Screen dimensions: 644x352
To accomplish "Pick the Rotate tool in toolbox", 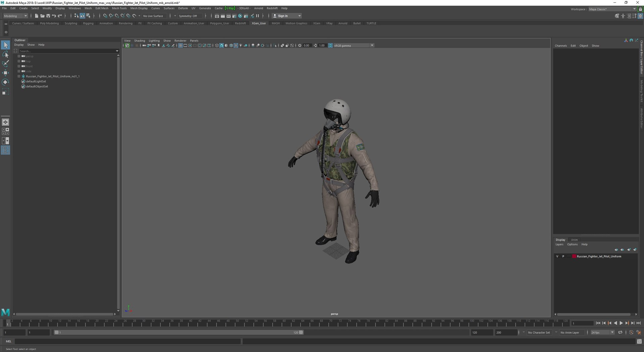I will pos(6,82).
